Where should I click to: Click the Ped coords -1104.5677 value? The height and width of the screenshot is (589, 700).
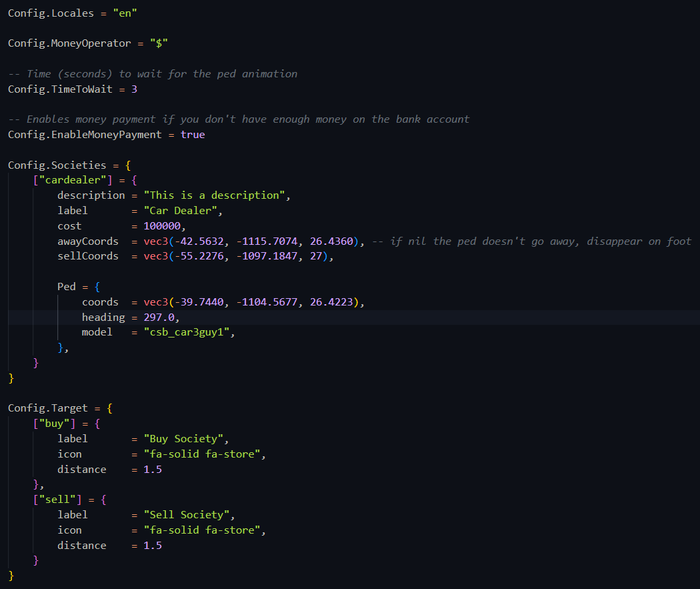click(x=267, y=302)
